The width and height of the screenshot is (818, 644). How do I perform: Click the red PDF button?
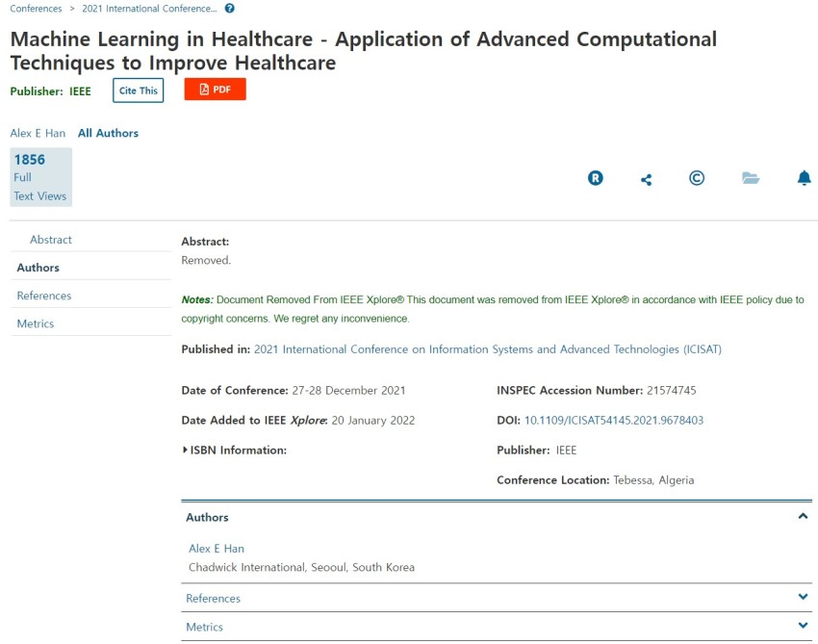click(215, 90)
